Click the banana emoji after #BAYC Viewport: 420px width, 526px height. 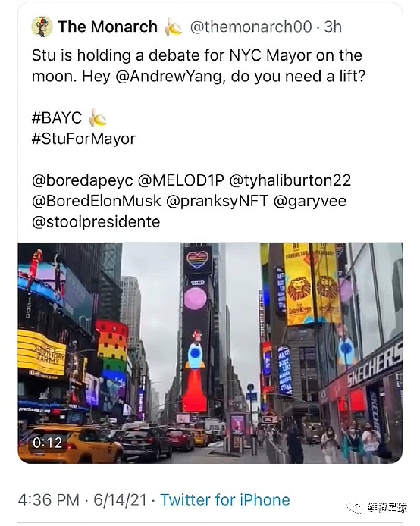coord(98,117)
